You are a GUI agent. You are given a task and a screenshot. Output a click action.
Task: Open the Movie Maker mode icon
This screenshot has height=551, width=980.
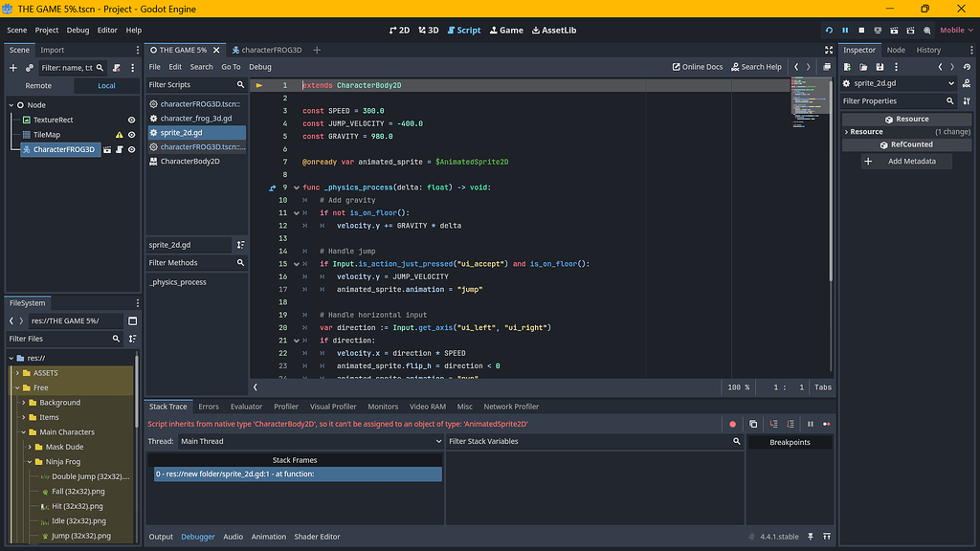pos(926,30)
